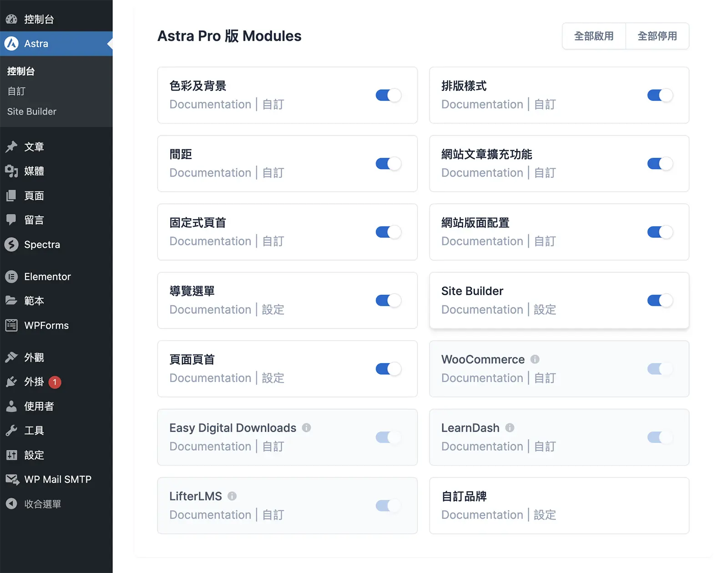The height and width of the screenshot is (573, 728).
Task: Click the 全部停用 button
Action: (x=657, y=36)
